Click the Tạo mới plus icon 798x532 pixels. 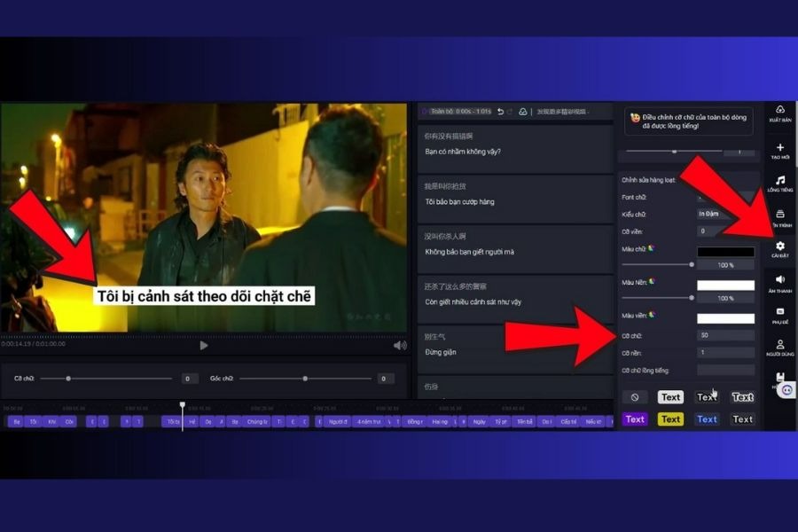[x=779, y=149]
